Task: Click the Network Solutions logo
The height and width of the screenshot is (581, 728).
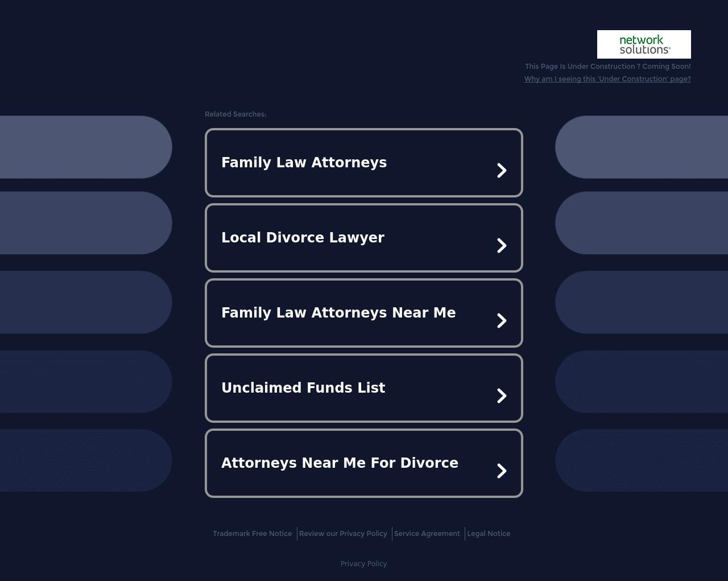Action: (x=644, y=44)
